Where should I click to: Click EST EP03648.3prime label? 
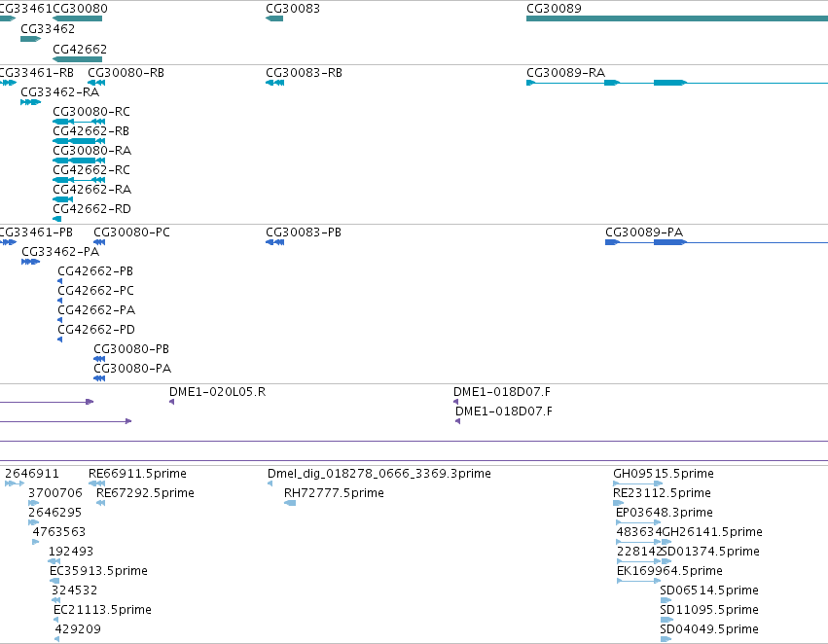665,513
